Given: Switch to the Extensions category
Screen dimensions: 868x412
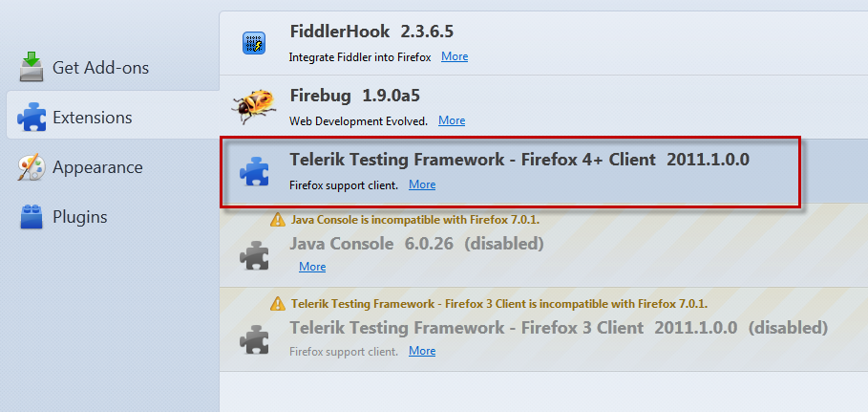Looking at the screenshot, I should click(92, 118).
